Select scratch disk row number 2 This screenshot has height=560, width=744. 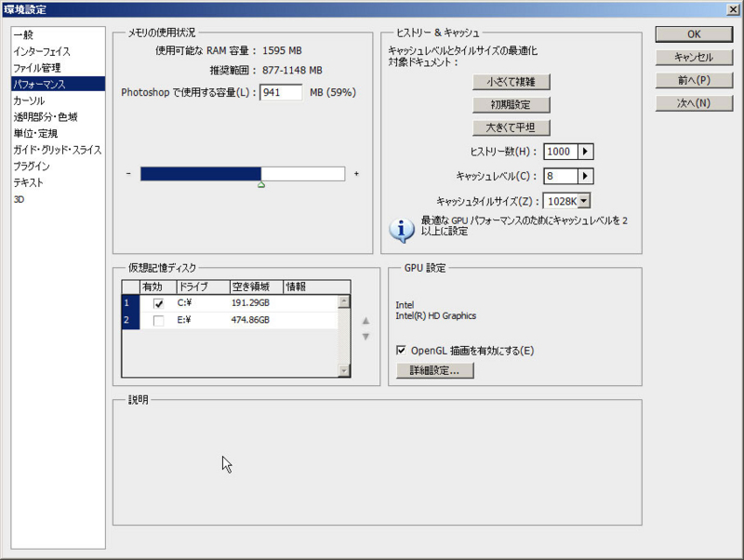pyautogui.click(x=130, y=320)
